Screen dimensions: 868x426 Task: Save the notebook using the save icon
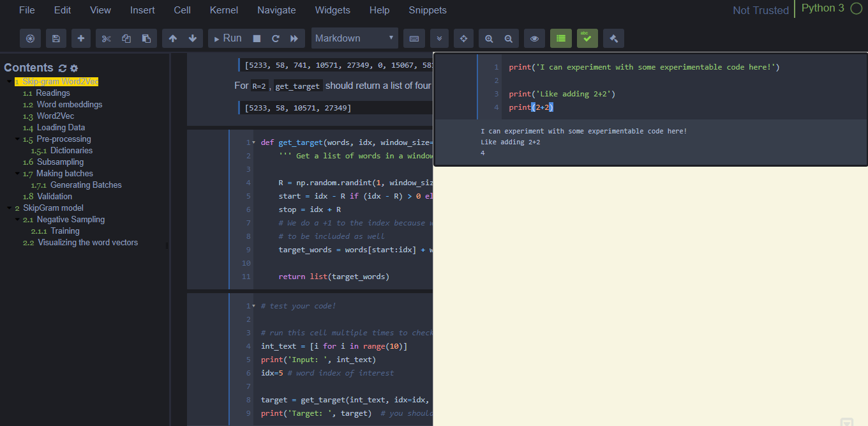click(x=56, y=38)
